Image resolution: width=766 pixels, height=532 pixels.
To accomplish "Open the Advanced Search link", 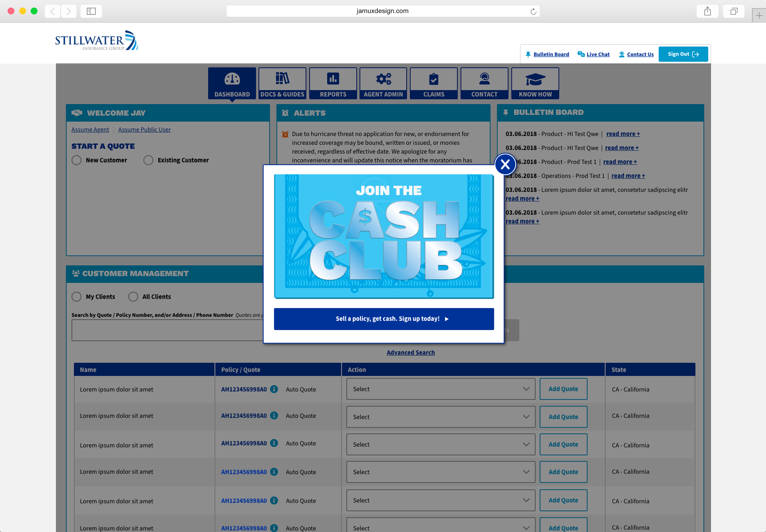I will [410, 353].
